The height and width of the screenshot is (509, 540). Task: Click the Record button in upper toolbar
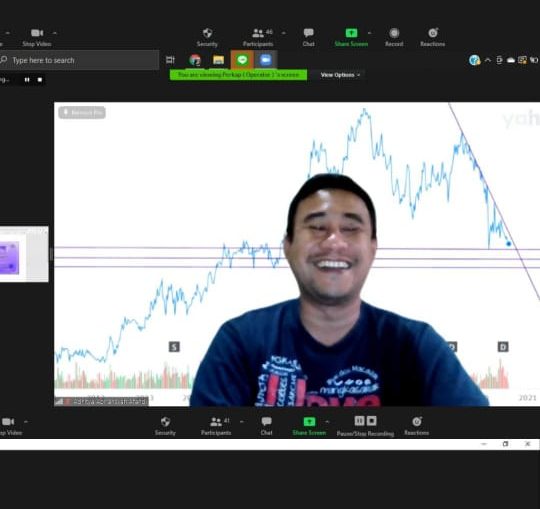(x=394, y=38)
